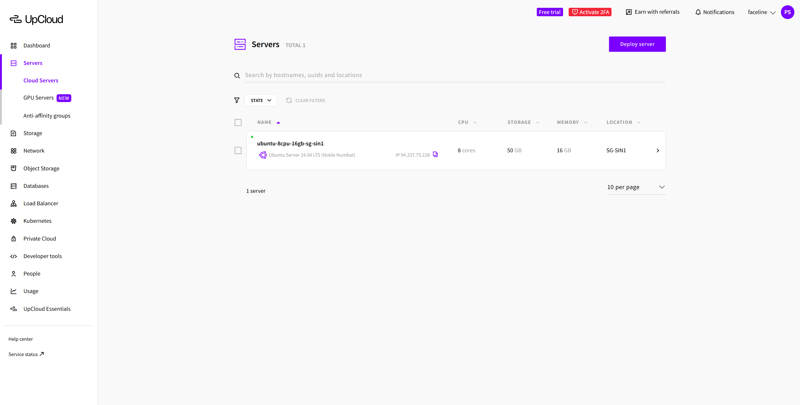This screenshot has height=405, width=800.
Task: Click the 8 cores CPU cell
Action: click(x=466, y=150)
